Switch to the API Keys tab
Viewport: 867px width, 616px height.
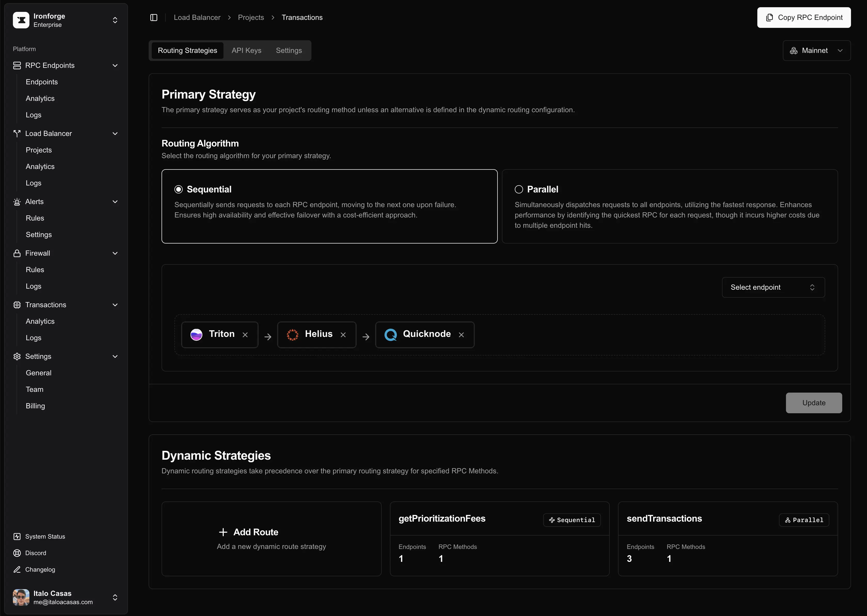(x=246, y=51)
